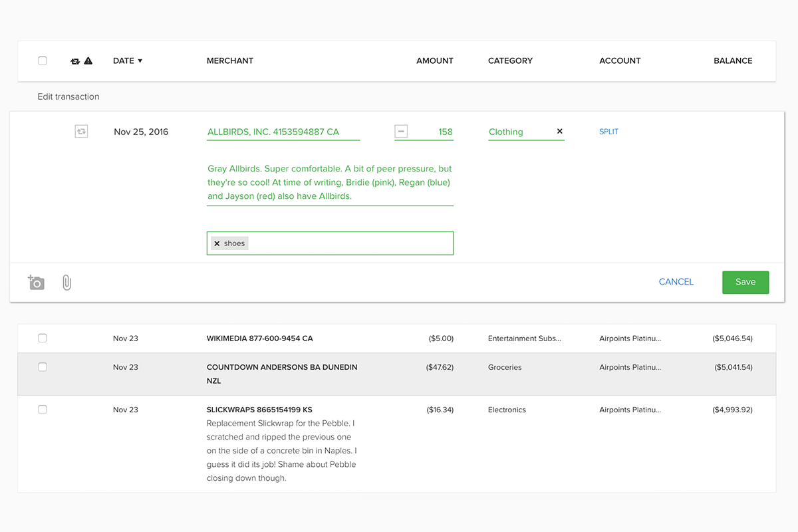Viewport: 798px width, 532px height.
Task: Edit the Allbirds merchant name field
Action: [283, 132]
